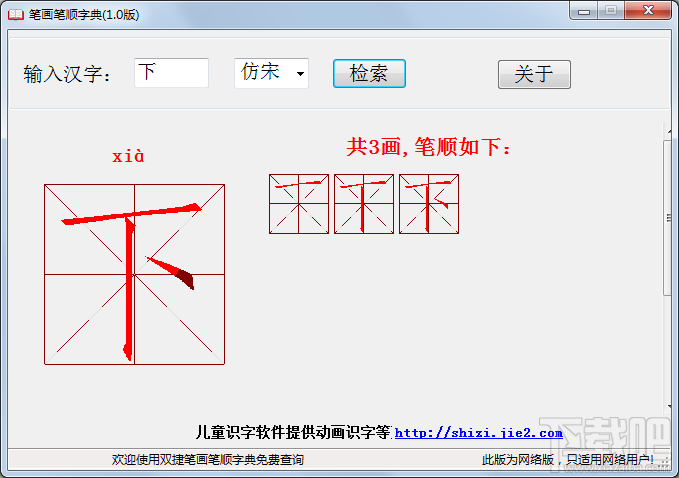Minimize the dictionary window
Image resolution: width=679 pixels, height=478 pixels.
click(x=584, y=12)
